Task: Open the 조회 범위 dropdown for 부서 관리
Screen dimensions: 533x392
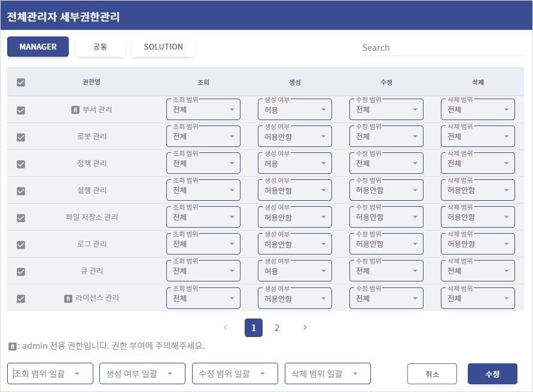Action: click(x=203, y=109)
